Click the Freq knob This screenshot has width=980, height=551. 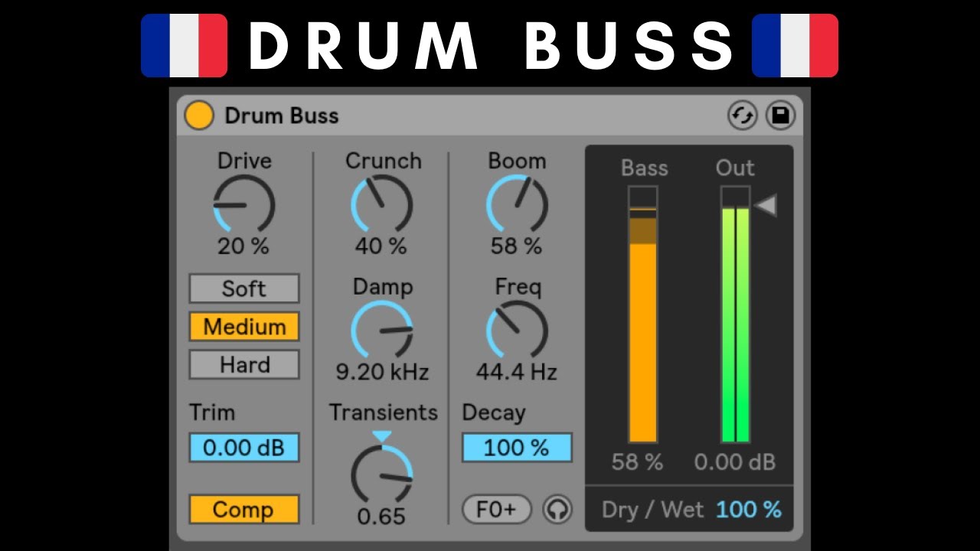click(x=517, y=331)
